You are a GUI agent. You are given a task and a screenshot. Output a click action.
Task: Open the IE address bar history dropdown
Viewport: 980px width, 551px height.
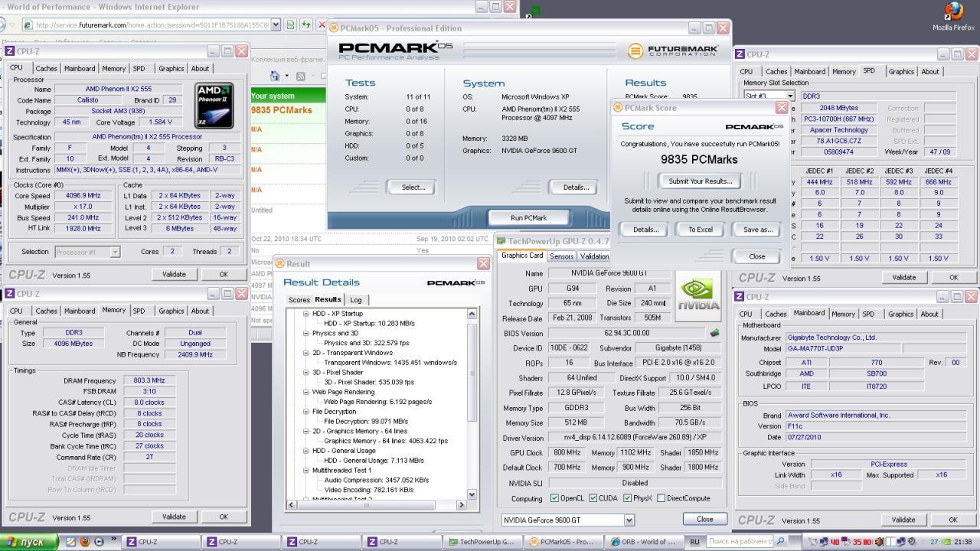276,24
